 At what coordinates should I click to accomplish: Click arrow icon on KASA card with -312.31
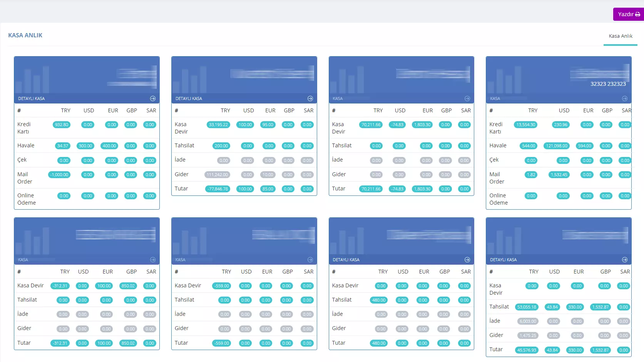[x=153, y=260]
